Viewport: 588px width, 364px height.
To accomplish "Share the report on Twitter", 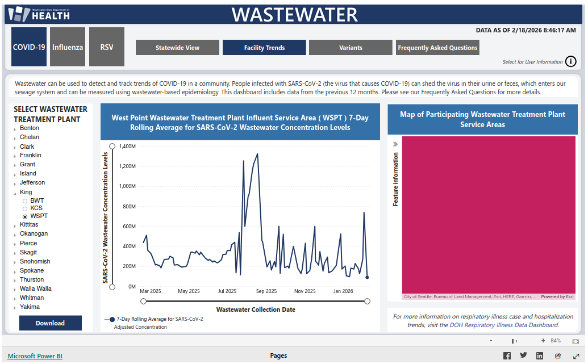I will [x=523, y=355].
